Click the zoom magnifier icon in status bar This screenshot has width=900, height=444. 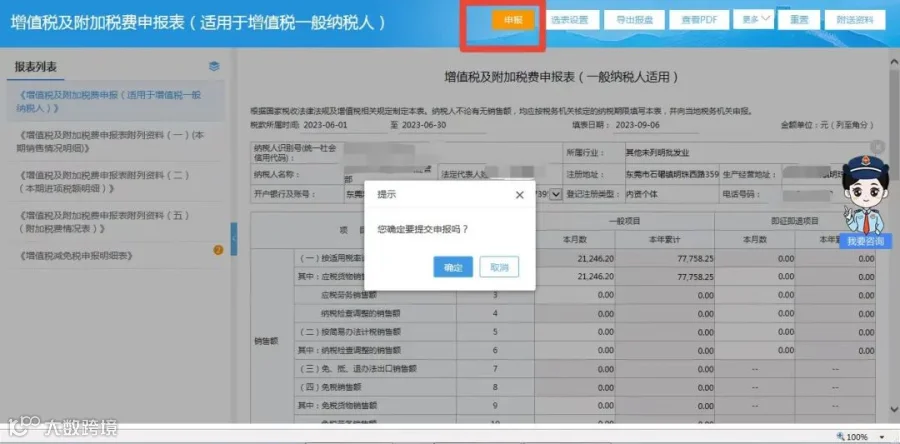point(841,437)
